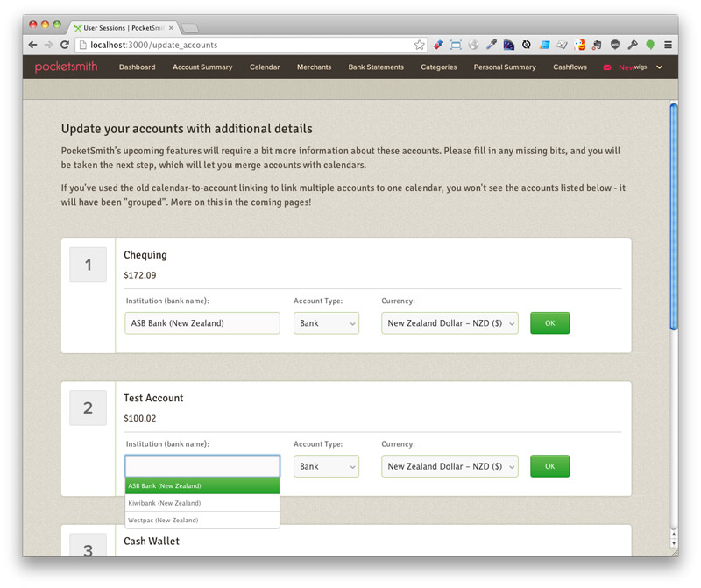Click the red envelope messages icon

607,67
